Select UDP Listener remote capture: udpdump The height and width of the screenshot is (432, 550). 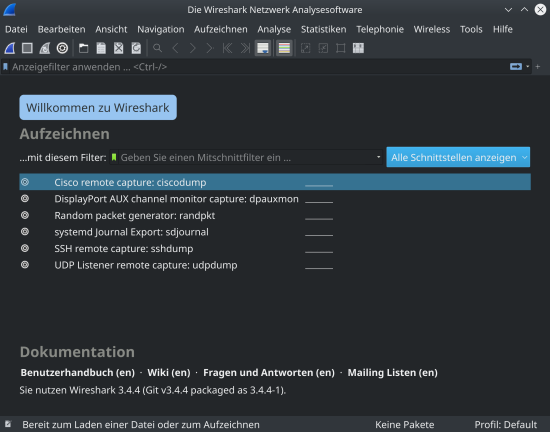(275, 265)
